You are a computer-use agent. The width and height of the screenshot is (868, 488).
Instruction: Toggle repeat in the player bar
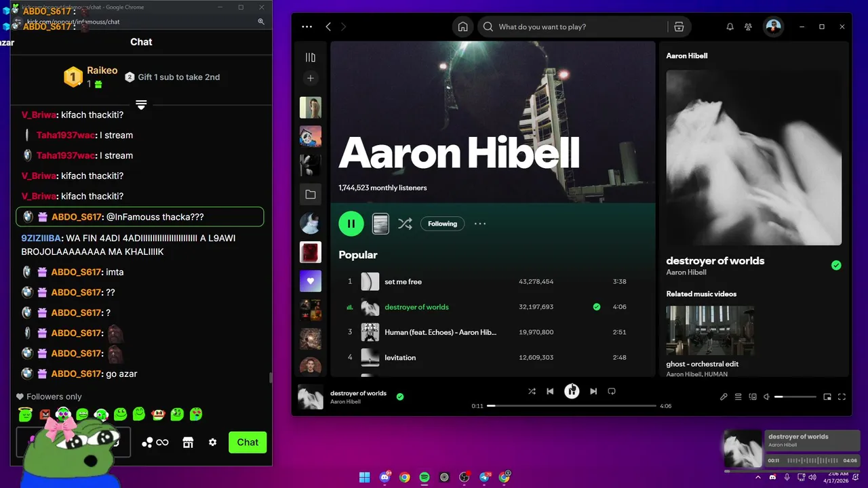tap(612, 391)
